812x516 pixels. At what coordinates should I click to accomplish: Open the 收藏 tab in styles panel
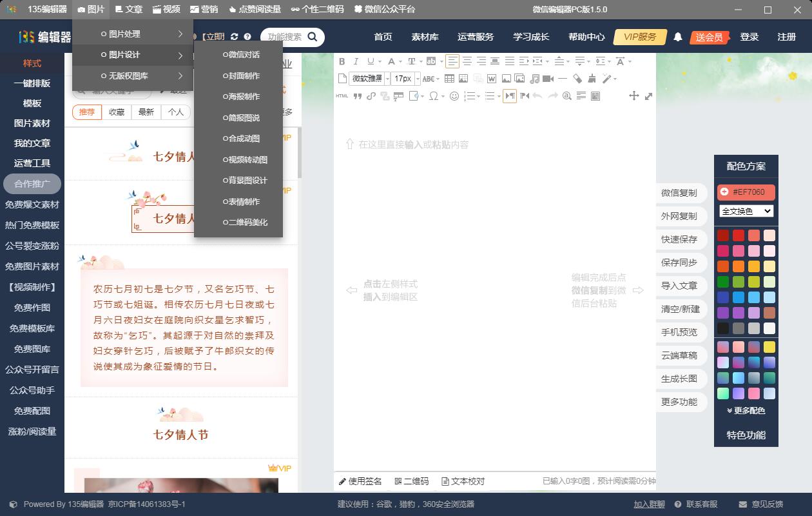(x=117, y=112)
